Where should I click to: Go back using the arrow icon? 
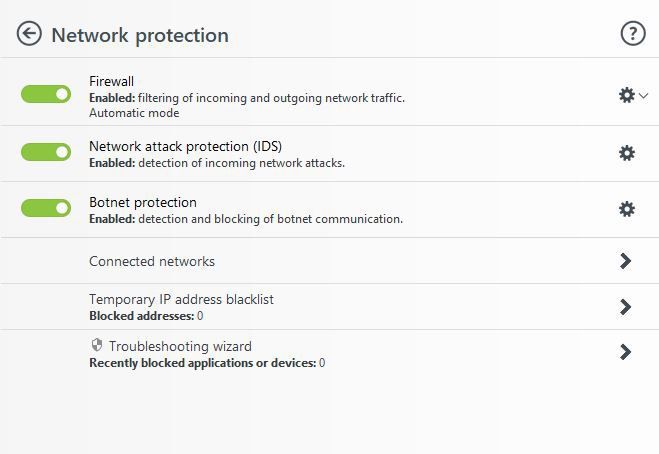[29, 34]
